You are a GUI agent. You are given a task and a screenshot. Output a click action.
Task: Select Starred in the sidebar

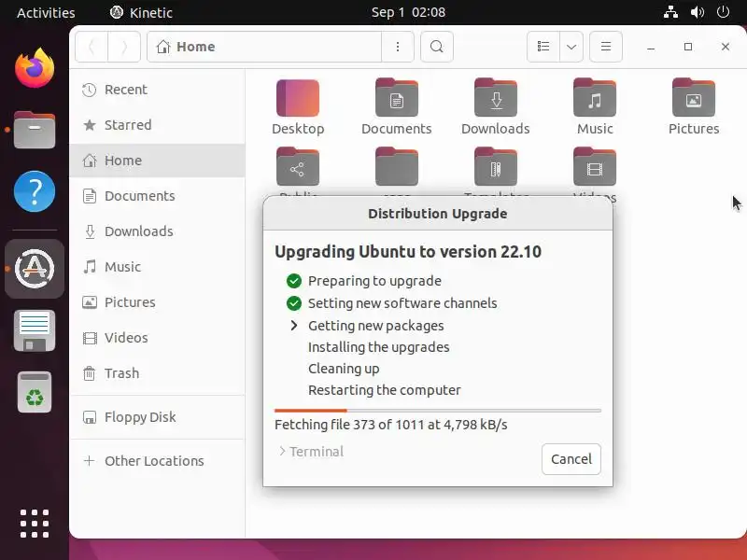[157, 125]
